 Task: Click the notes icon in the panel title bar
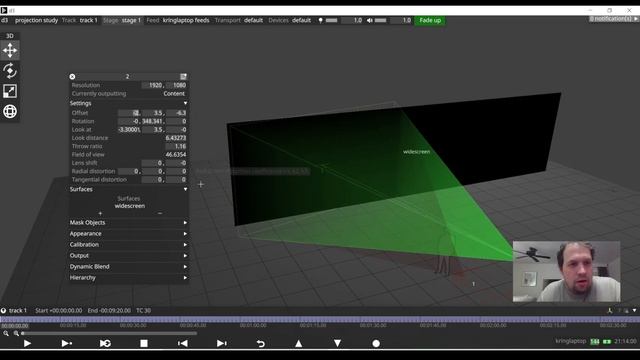(183, 76)
